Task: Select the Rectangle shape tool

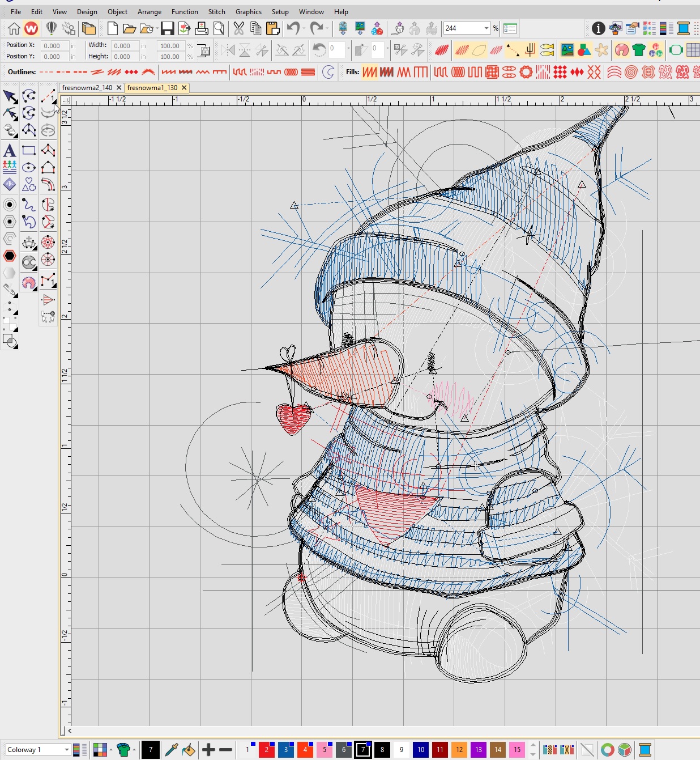Action: point(29,151)
